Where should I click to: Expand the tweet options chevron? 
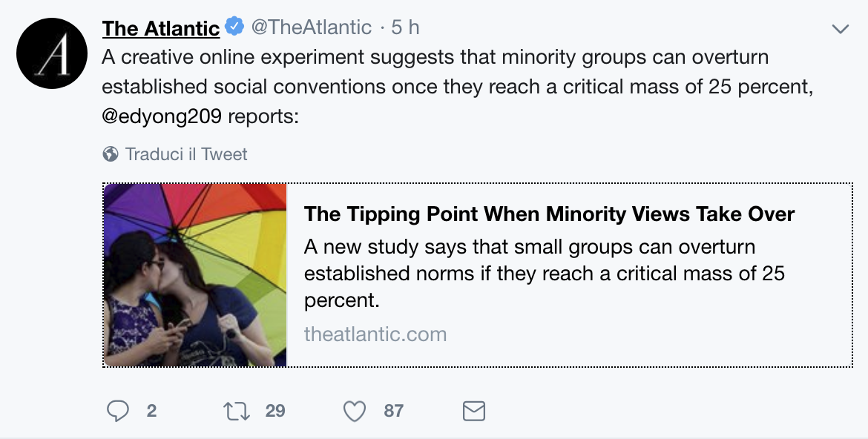click(840, 29)
